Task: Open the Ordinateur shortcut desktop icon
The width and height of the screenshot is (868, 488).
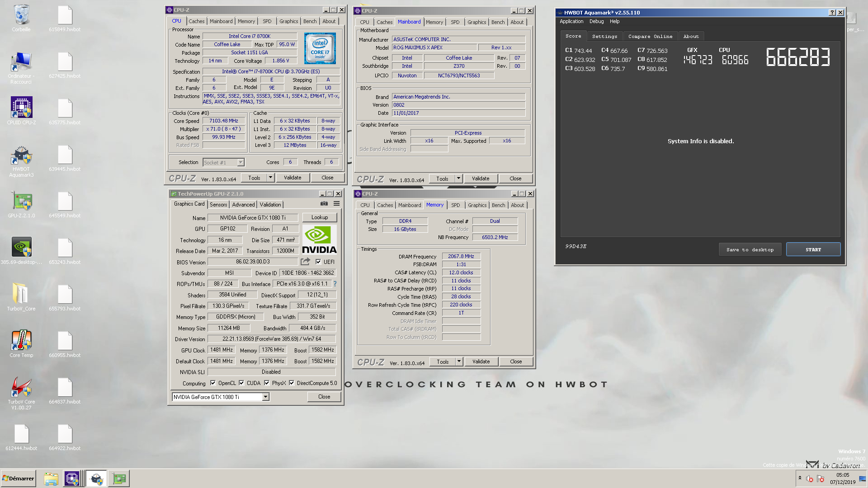Action: (x=21, y=68)
